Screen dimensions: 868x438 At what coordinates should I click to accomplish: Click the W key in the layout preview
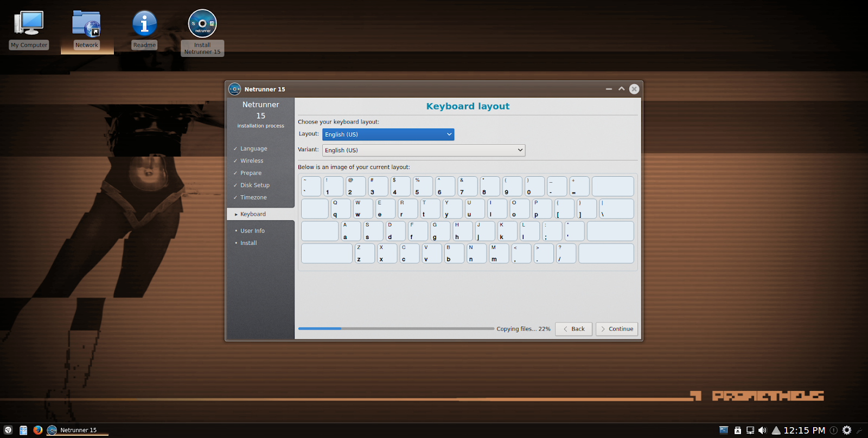[363, 209]
